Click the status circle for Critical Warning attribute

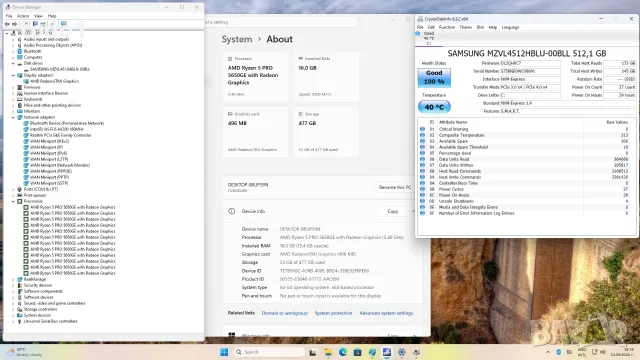click(x=422, y=129)
